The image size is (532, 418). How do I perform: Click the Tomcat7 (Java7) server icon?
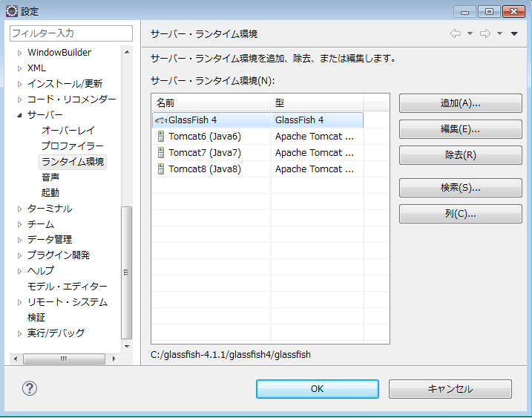(161, 153)
